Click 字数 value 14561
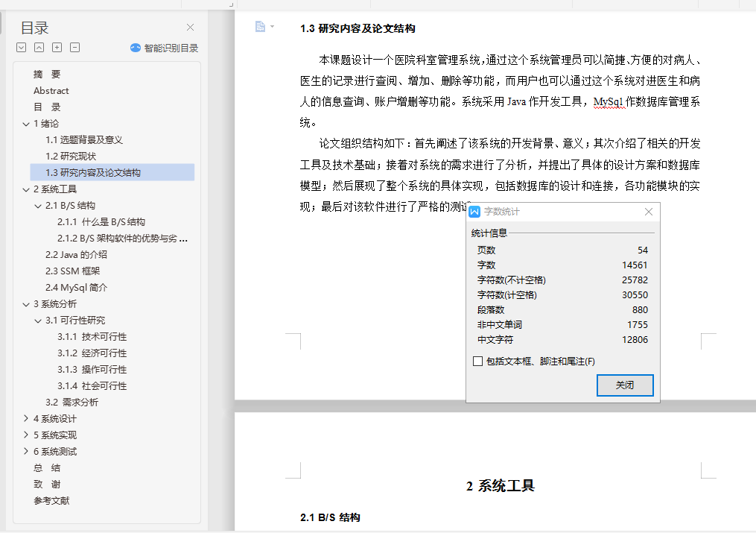 [635, 265]
